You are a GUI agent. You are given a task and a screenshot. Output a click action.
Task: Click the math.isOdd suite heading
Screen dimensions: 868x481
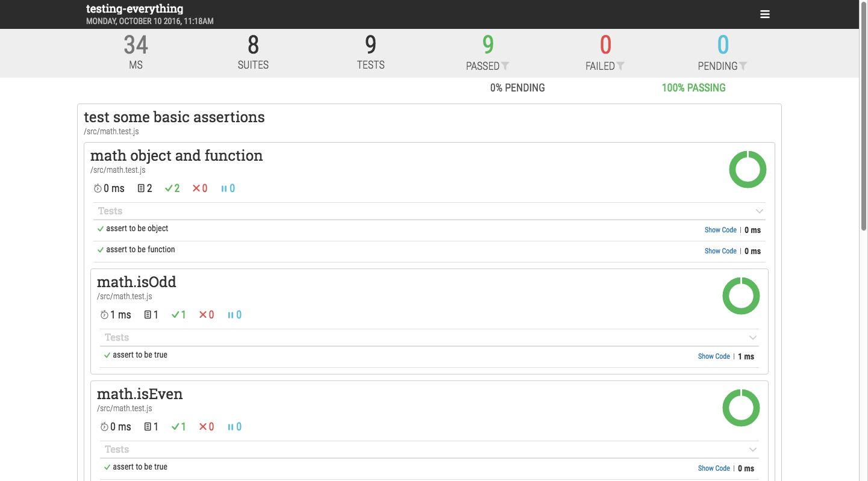coord(137,282)
